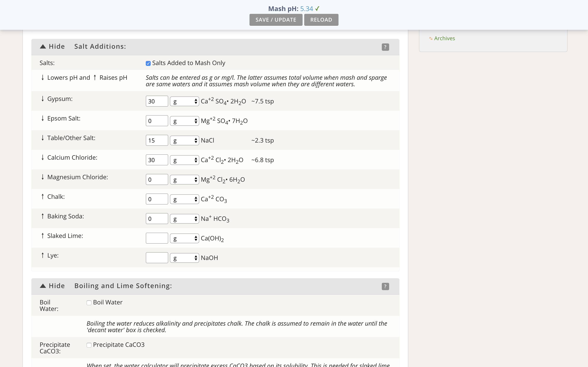Screen dimensions: 588x367
Task: Click the Salt Additions help icon
Action: [385, 47]
